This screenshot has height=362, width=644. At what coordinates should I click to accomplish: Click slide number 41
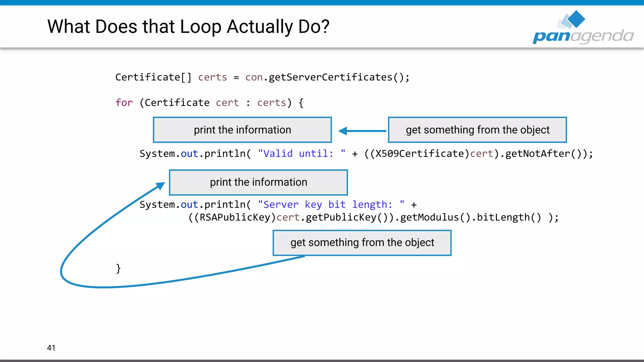pyautogui.click(x=51, y=348)
